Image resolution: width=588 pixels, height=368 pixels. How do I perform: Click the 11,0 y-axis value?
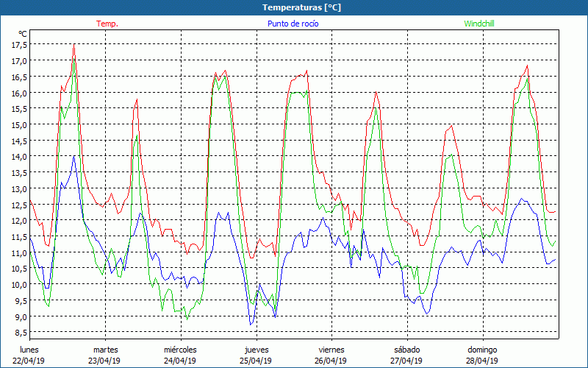20,252
